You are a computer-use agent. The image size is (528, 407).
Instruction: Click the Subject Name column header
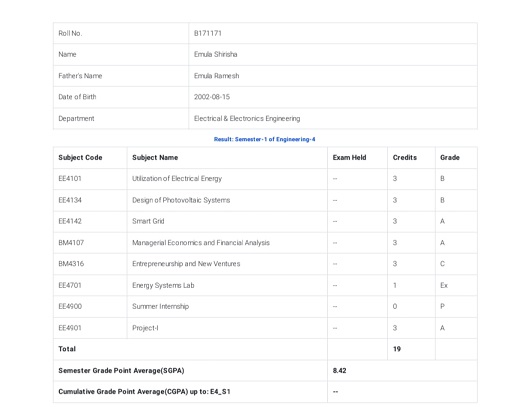155,158
